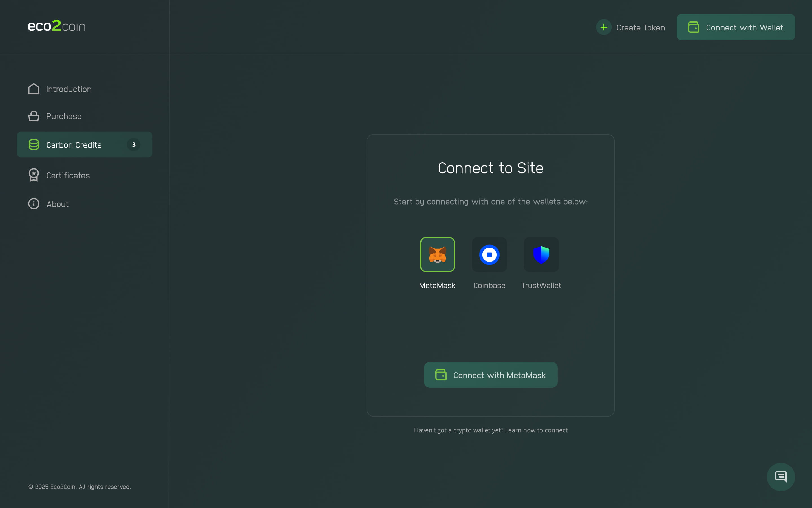Select the MetaMask fox wallet icon
This screenshot has width=812, height=508.
tap(437, 254)
